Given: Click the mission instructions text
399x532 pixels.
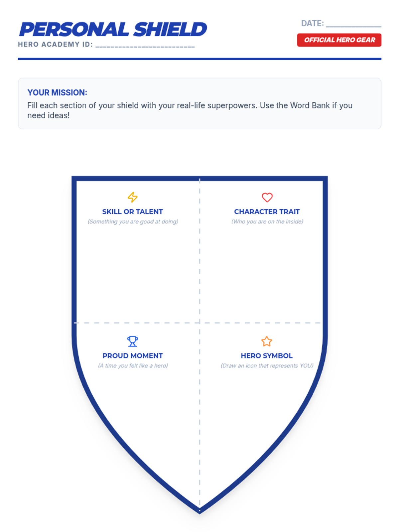Looking at the screenshot, I should click(190, 110).
